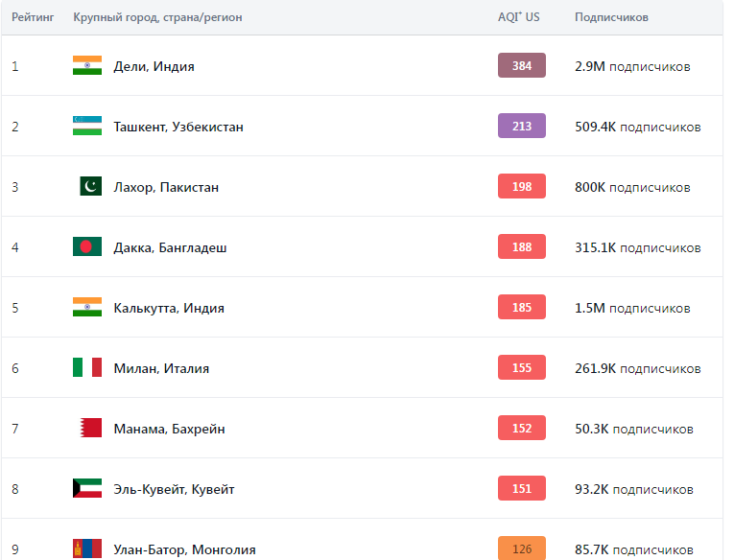Image resolution: width=734 pixels, height=560 pixels.
Task: Click 2.9M подписчиков text
Action: (632, 66)
